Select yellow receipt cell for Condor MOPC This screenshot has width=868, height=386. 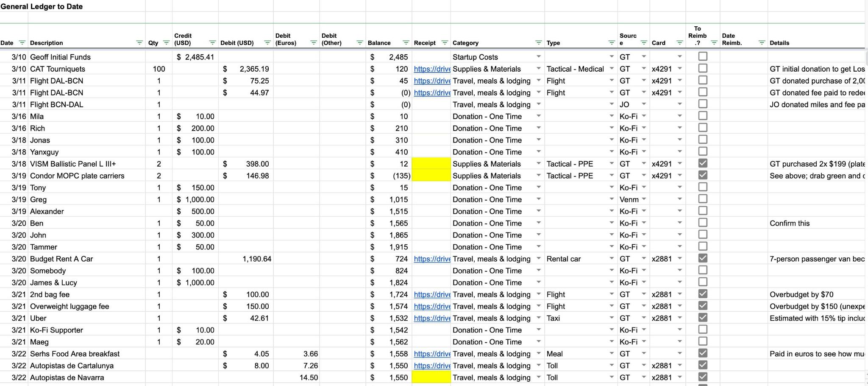[x=431, y=176]
